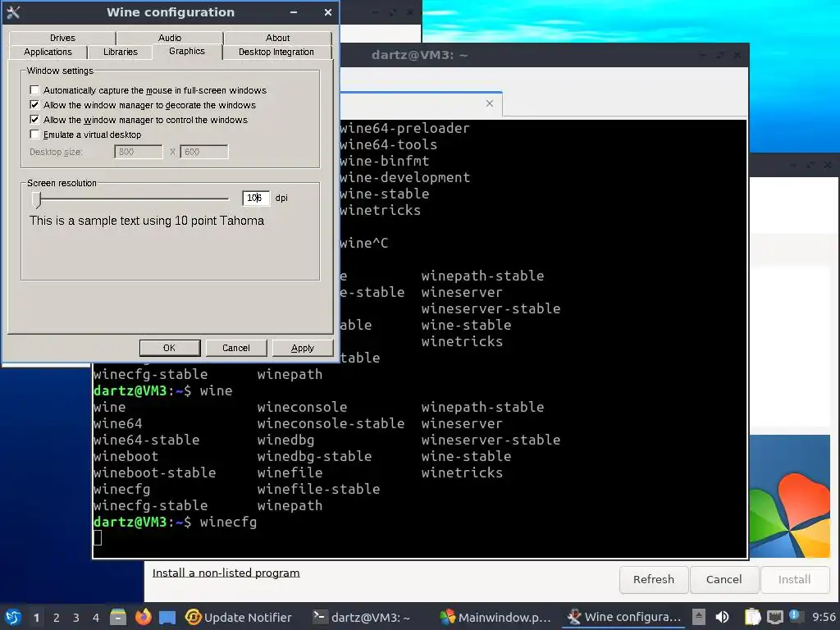Click the screen resolution slider thumb
Viewport: 840px width, 630px height.
(x=36, y=199)
